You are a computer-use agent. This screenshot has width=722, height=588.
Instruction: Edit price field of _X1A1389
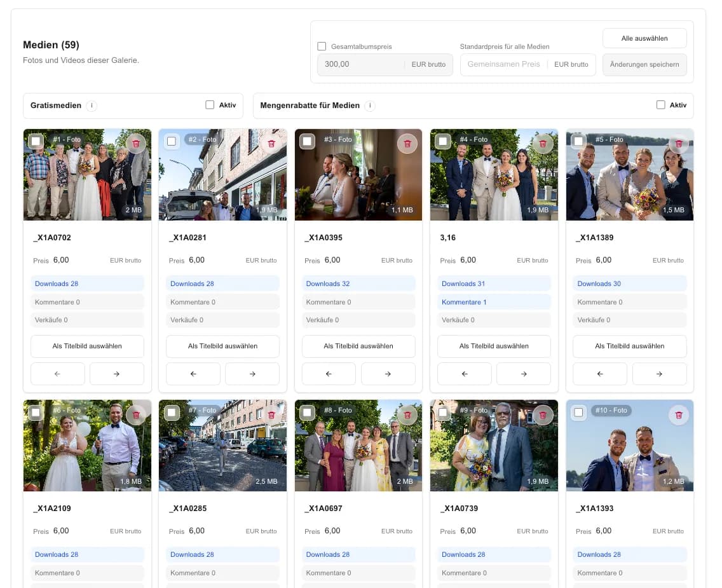621,260
